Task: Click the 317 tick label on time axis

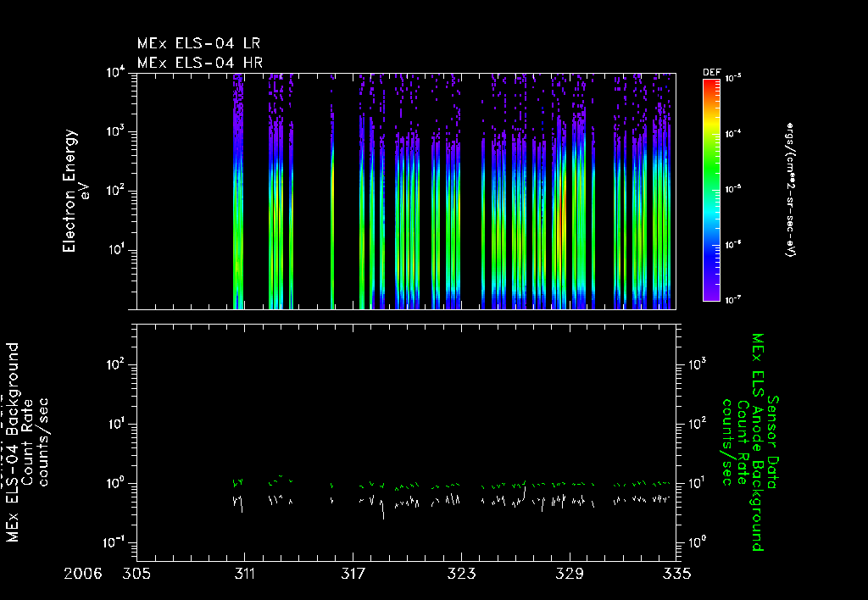Action: (353, 574)
